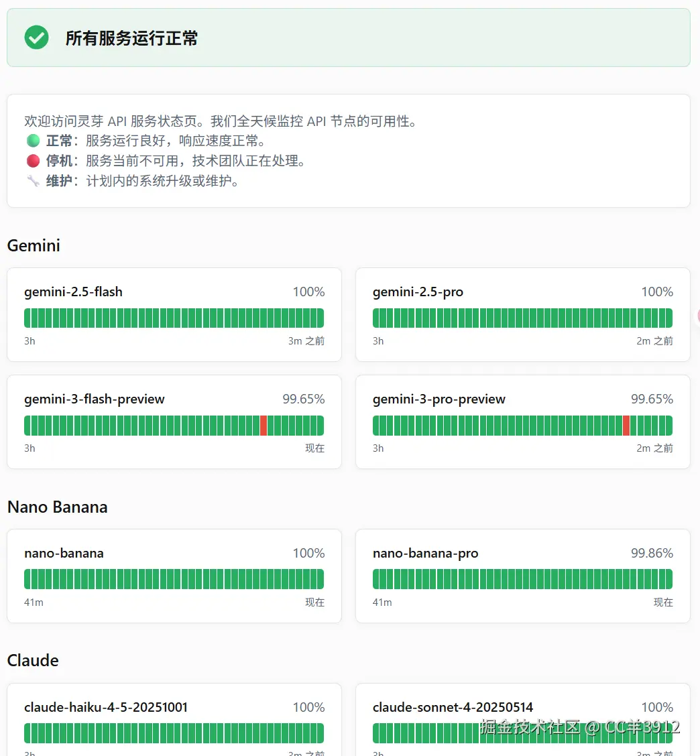Image resolution: width=700 pixels, height=756 pixels.
Task: Click the Gemini section heading
Action: click(x=34, y=245)
